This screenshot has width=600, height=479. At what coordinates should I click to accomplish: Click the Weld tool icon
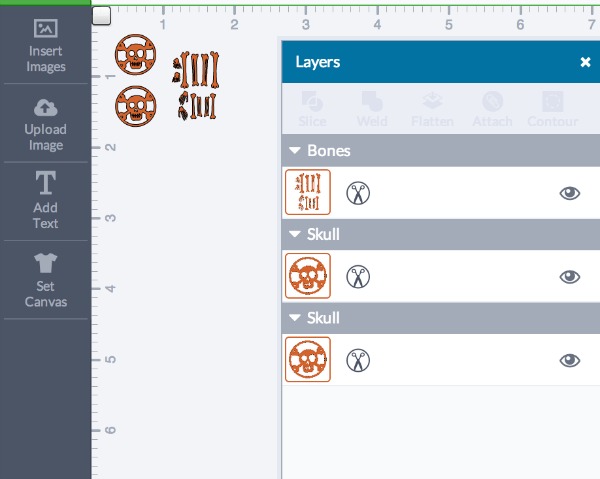click(x=372, y=109)
